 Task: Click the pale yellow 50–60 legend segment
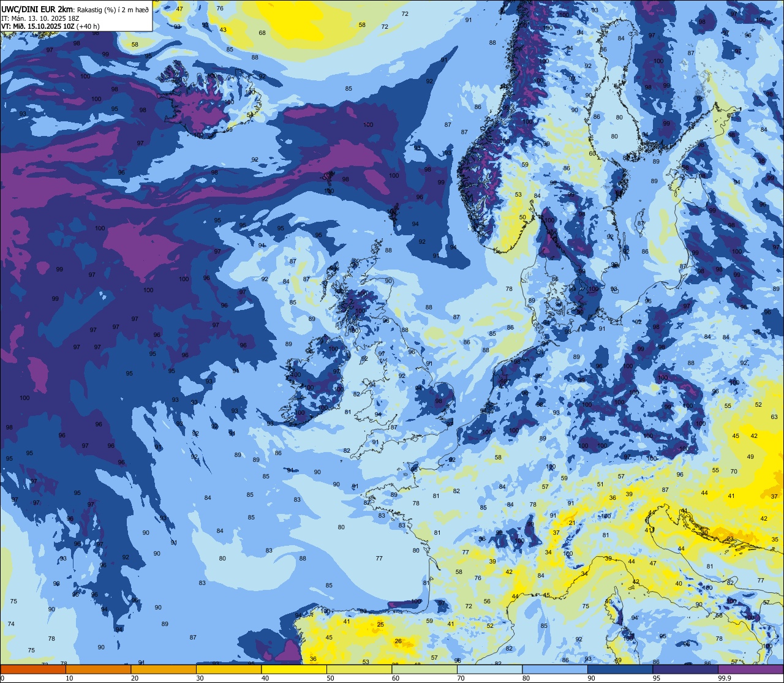[x=359, y=669]
